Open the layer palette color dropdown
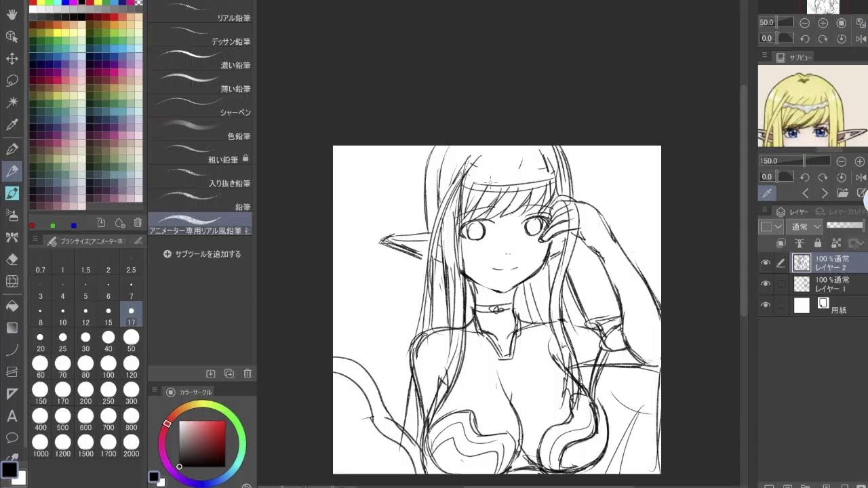Viewport: 868px width, 488px height. [772, 227]
